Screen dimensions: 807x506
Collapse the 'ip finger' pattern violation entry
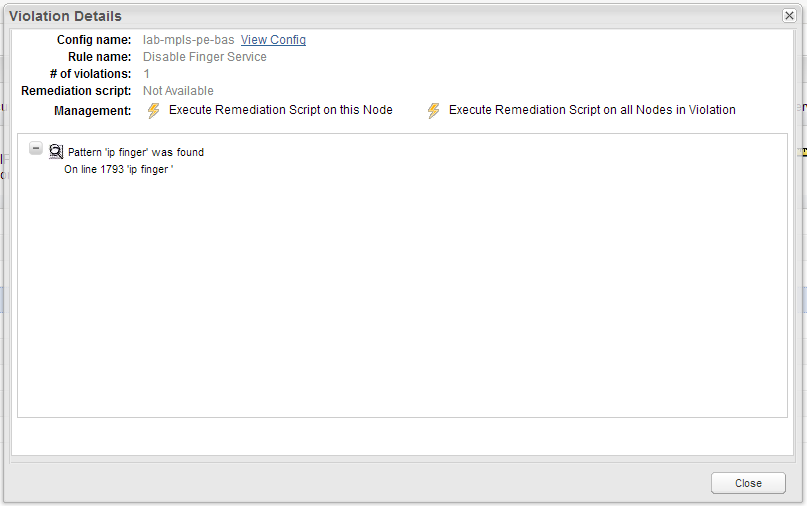click(36, 148)
